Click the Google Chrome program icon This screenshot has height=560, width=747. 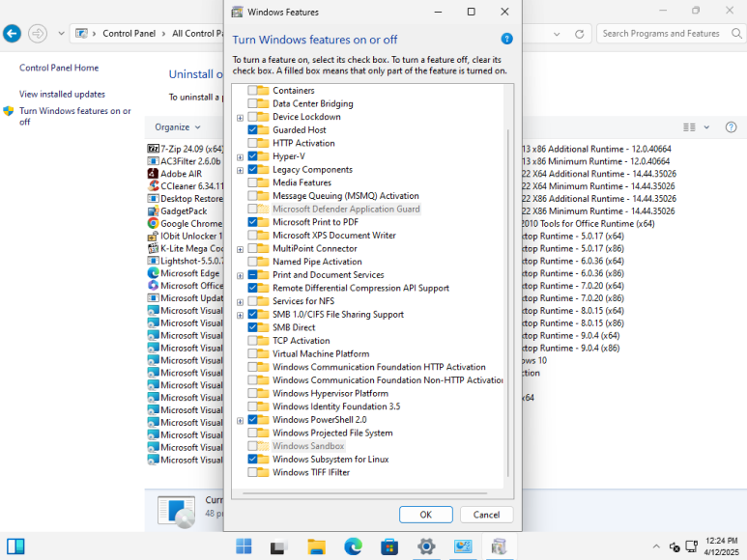click(x=153, y=223)
